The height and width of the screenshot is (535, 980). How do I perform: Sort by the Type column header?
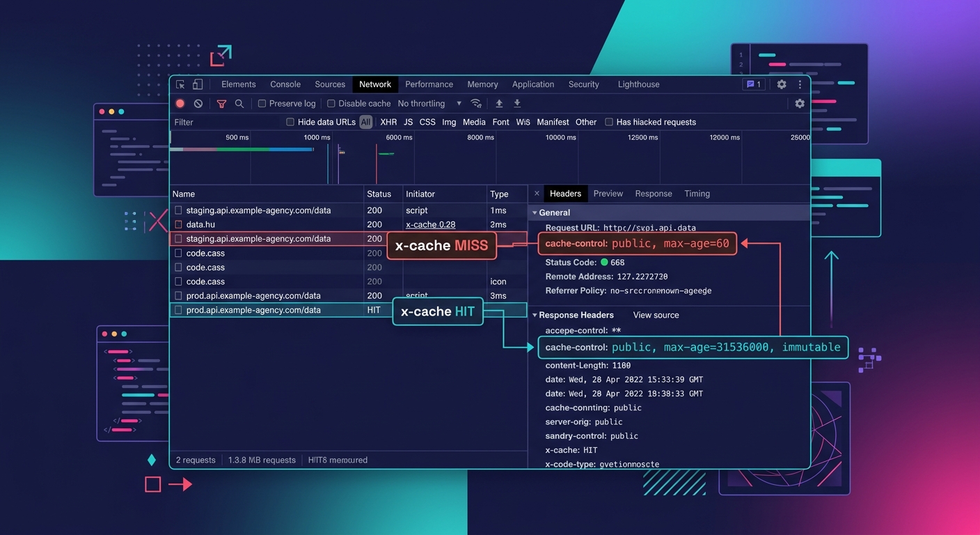pos(507,194)
